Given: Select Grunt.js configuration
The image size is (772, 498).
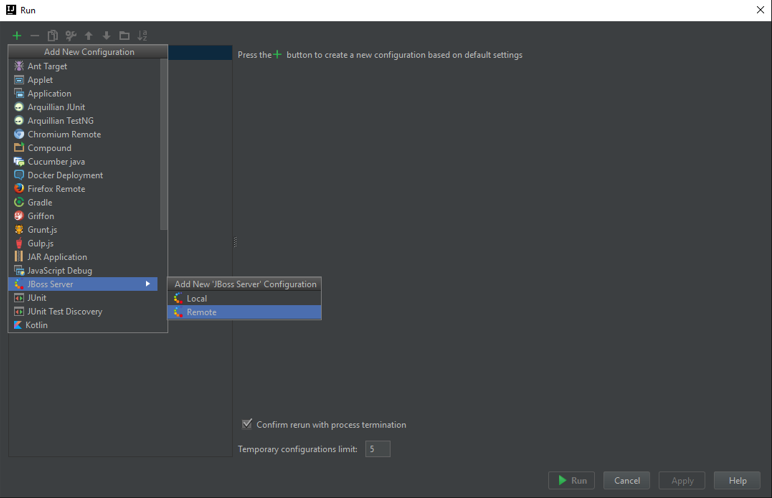Looking at the screenshot, I should pos(83,230).
